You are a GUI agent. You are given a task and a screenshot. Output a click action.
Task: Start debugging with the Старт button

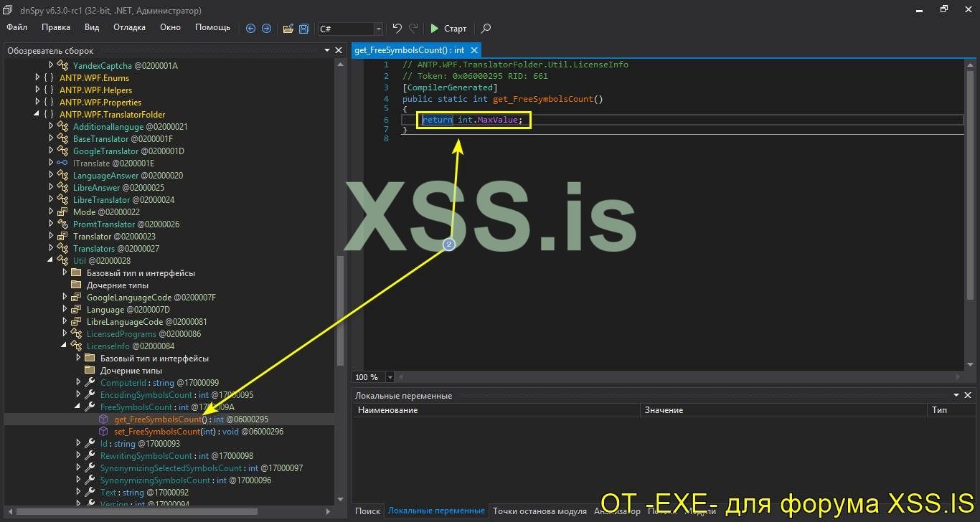point(448,29)
